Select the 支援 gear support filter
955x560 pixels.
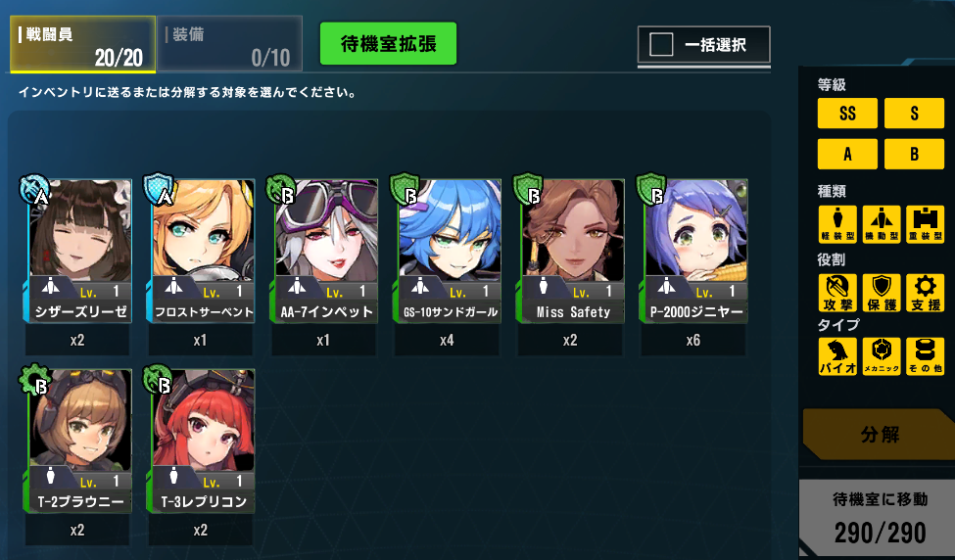(926, 292)
